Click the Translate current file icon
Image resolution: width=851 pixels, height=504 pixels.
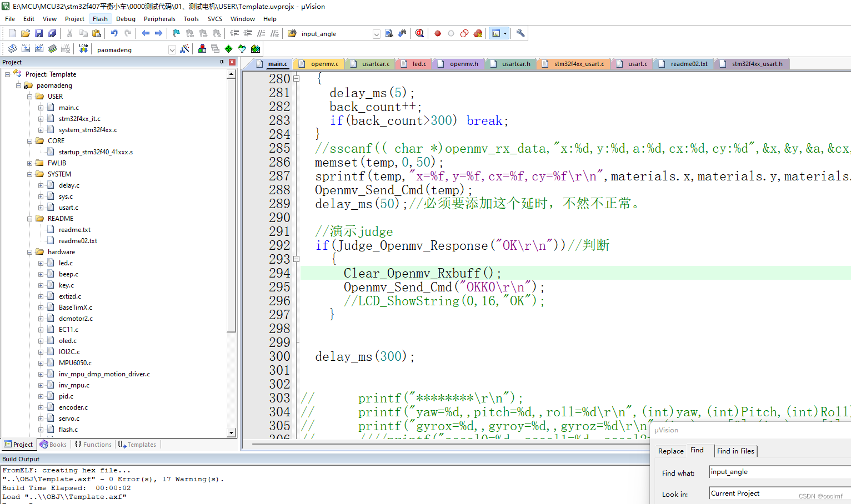coord(12,49)
